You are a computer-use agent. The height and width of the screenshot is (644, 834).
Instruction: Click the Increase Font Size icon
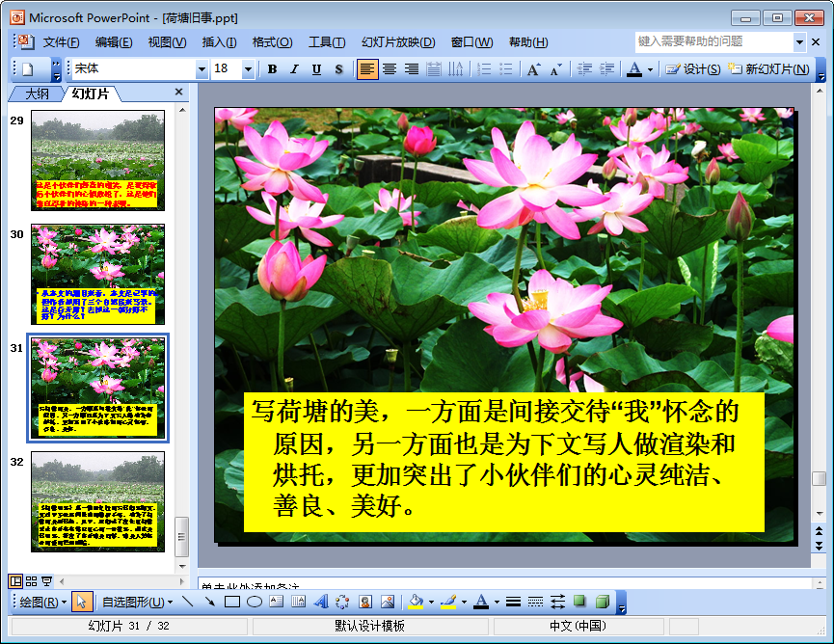(533, 69)
